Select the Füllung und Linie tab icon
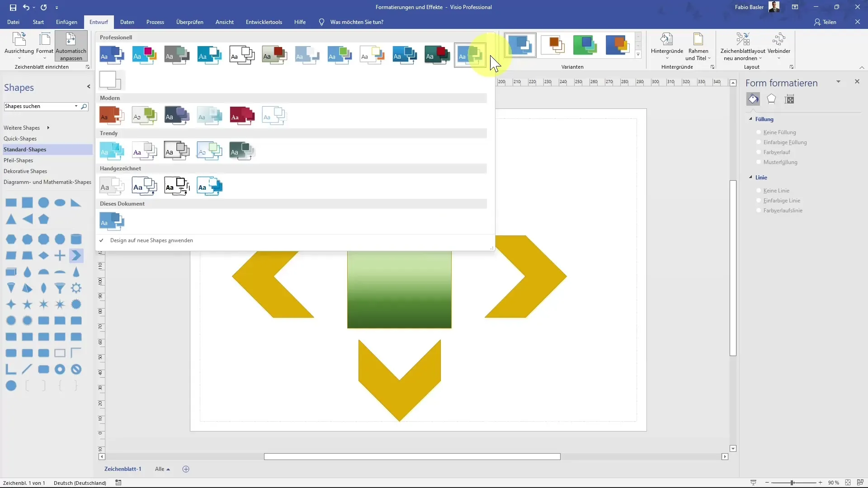The width and height of the screenshot is (868, 488). 753,99
